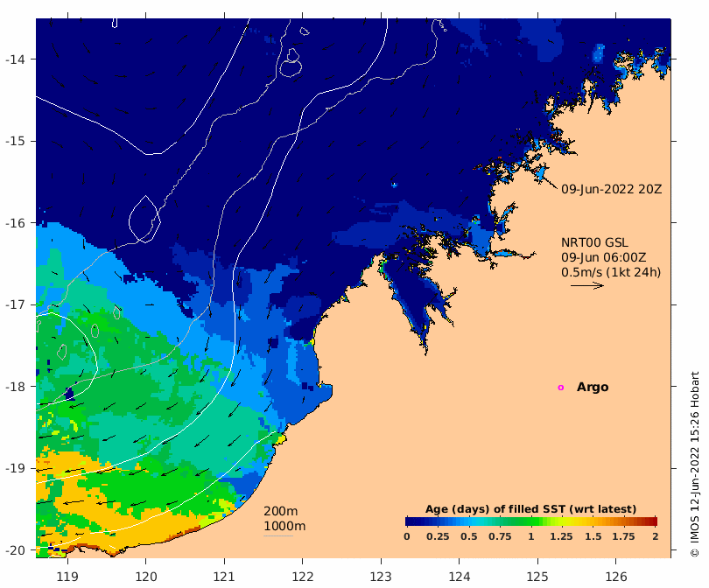Click the '09-Jun 06:00Z' text
This screenshot has width=709, height=588.
604,257
